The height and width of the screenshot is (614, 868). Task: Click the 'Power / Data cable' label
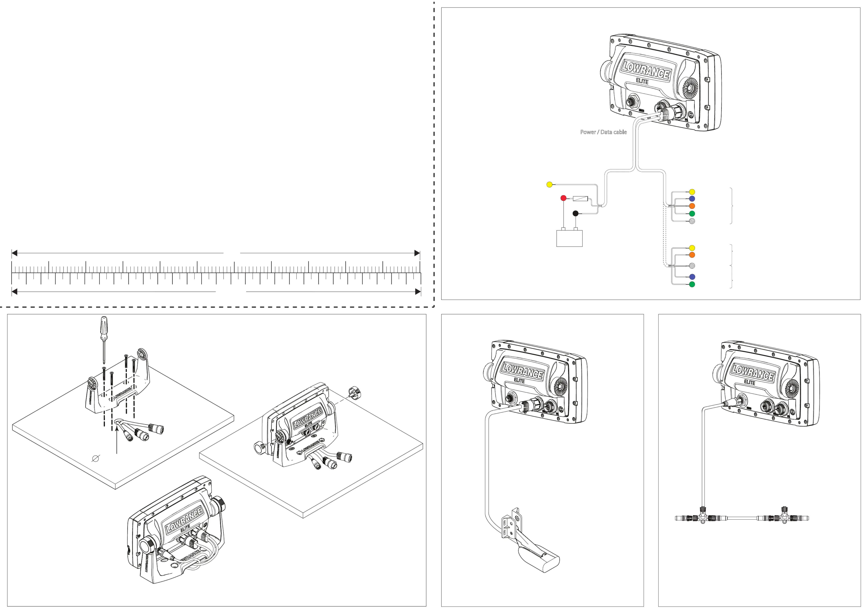click(603, 132)
